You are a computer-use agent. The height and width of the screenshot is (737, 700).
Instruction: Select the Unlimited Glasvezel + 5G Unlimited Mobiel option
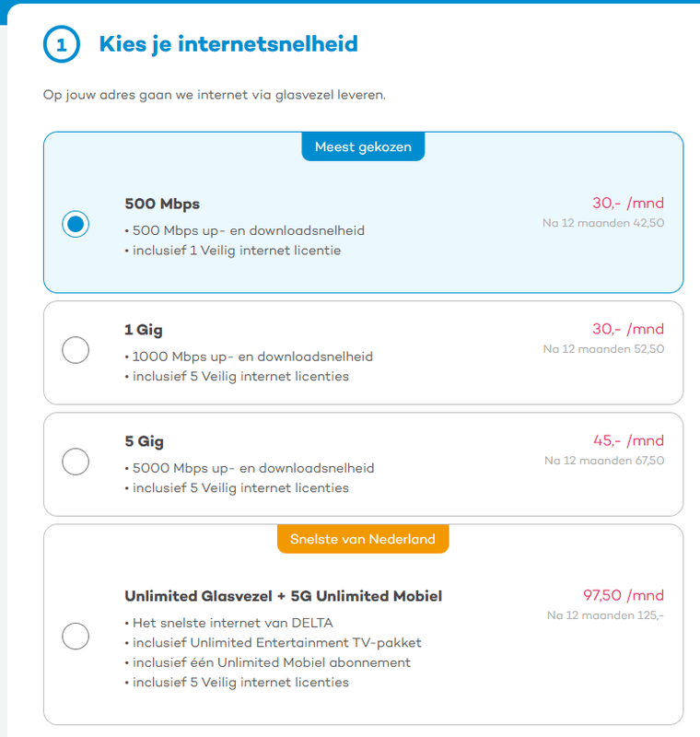[x=77, y=635]
